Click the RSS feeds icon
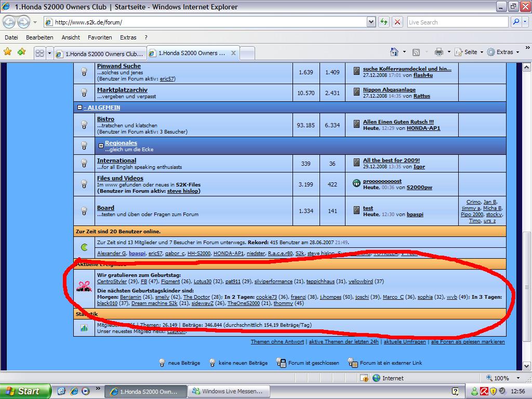The image size is (532, 399). point(416,52)
